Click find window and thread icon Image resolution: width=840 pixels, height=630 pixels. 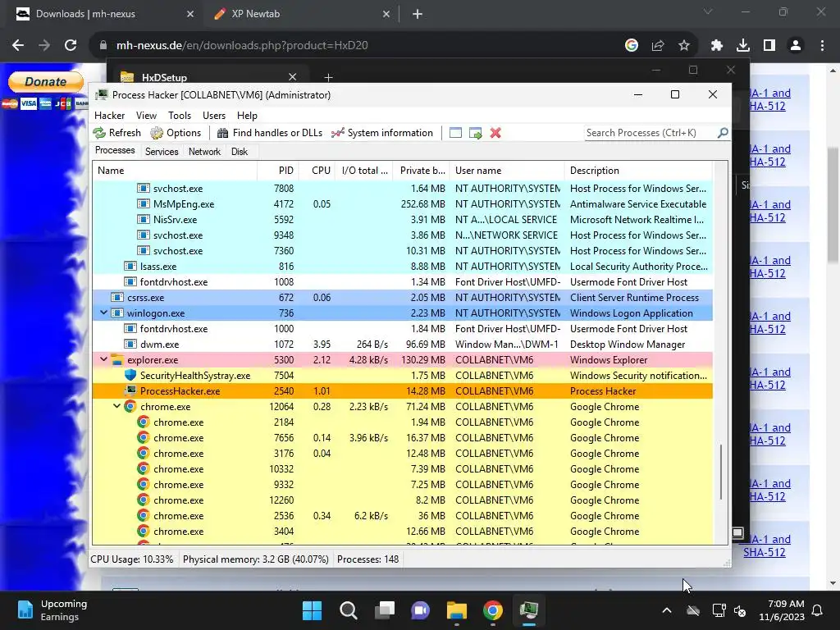475,133
